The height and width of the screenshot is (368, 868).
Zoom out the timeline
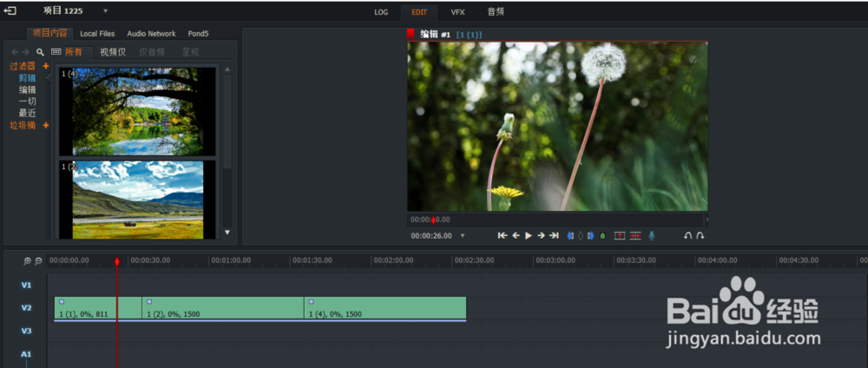pos(38,261)
